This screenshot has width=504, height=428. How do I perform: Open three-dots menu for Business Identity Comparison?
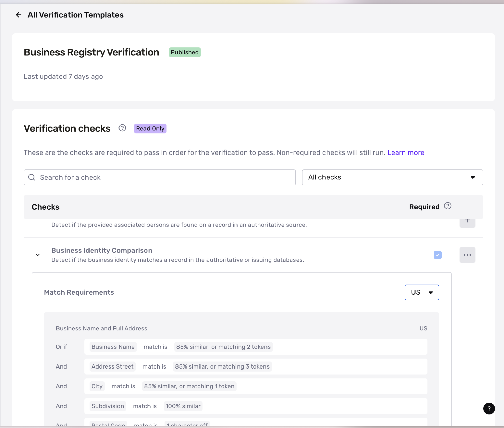coord(467,255)
